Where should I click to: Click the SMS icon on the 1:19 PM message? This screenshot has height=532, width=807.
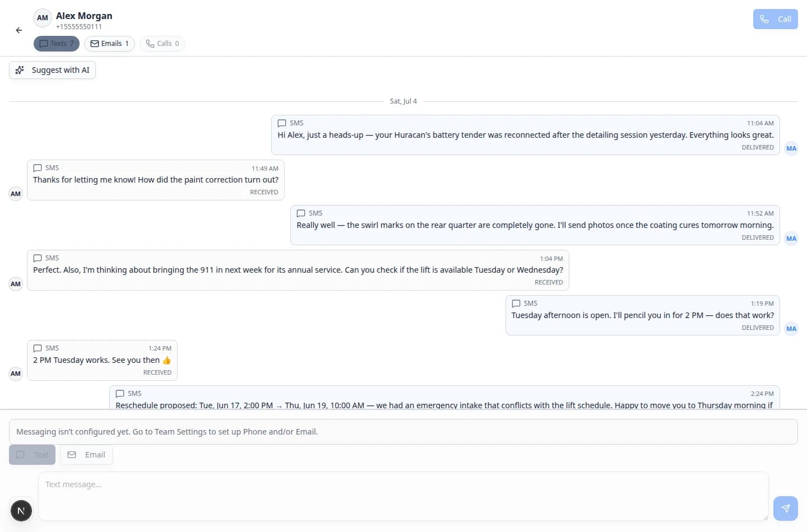click(x=516, y=304)
